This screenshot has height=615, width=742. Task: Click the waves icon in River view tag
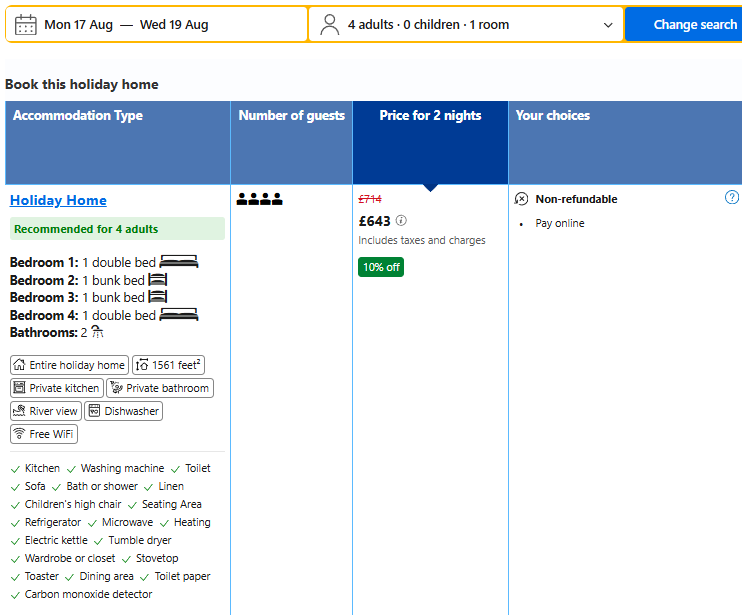[x=19, y=411]
